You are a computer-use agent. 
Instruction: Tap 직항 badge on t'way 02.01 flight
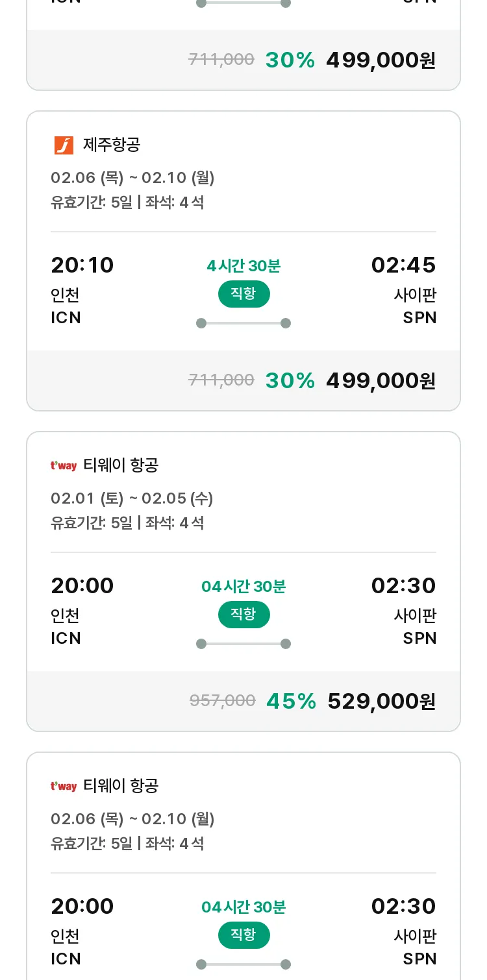pos(243,615)
